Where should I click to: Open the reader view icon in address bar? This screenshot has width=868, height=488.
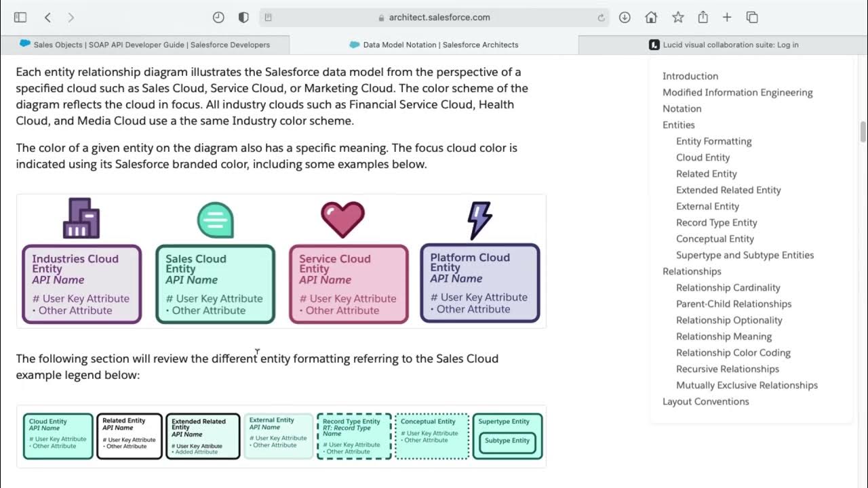point(269,18)
